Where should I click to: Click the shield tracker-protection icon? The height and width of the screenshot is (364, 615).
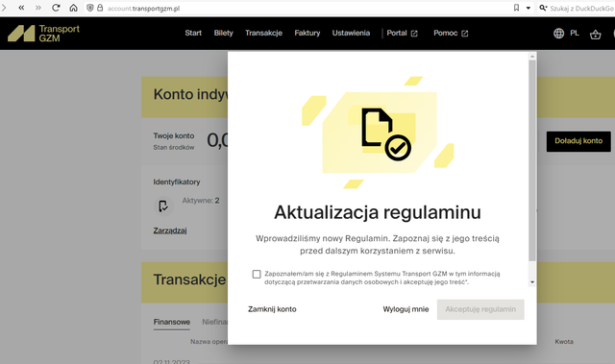(89, 8)
